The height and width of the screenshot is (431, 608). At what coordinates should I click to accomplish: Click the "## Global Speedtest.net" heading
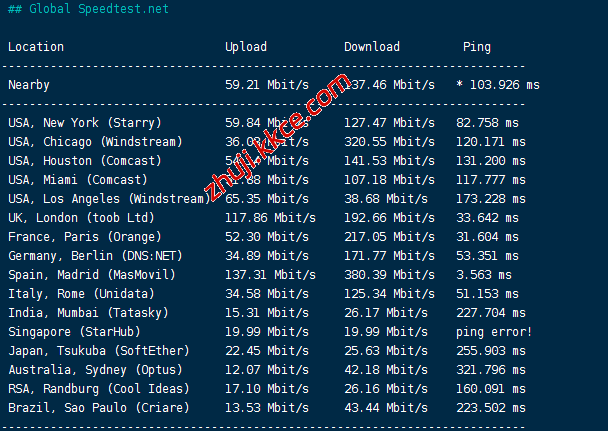[88, 9]
